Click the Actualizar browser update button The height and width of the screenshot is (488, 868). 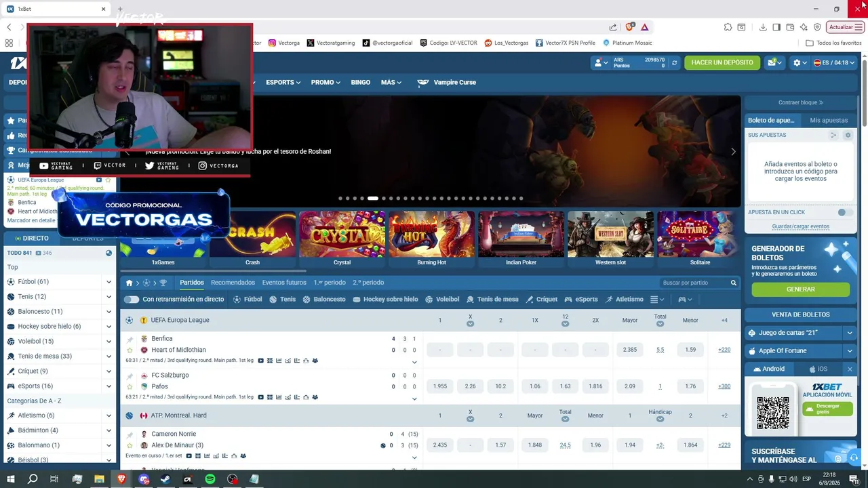point(845,27)
